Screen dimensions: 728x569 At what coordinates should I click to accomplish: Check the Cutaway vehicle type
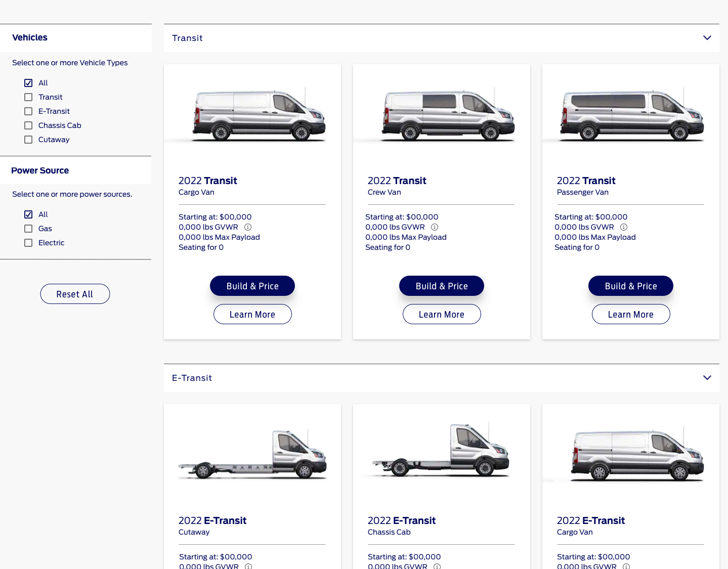pos(28,140)
